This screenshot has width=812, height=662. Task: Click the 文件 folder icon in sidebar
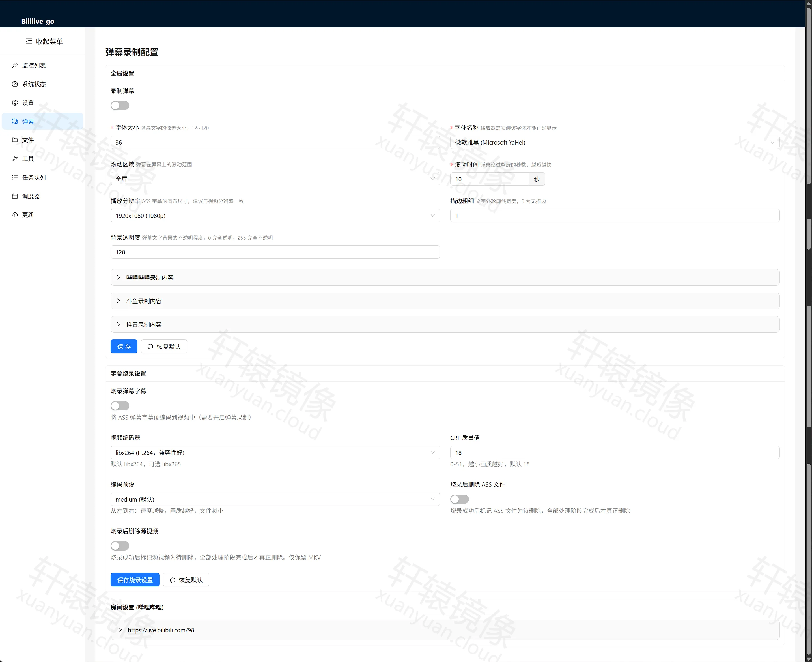pos(15,140)
